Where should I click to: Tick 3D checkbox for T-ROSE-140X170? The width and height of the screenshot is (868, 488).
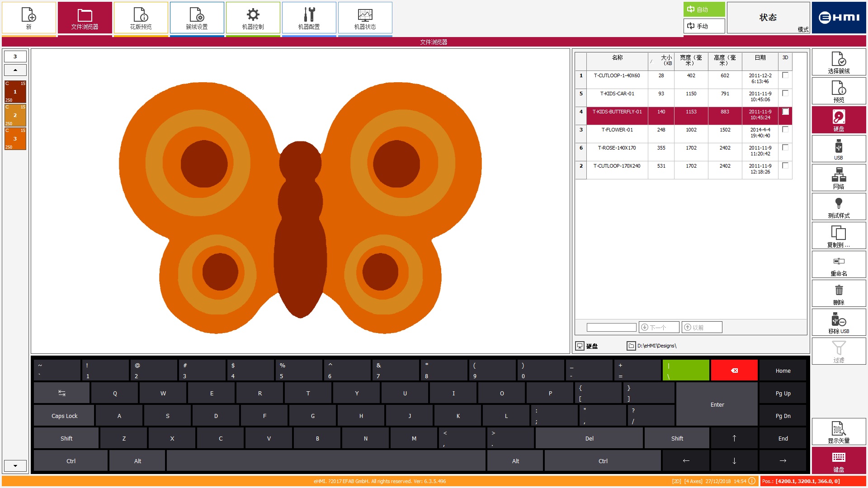tap(785, 148)
